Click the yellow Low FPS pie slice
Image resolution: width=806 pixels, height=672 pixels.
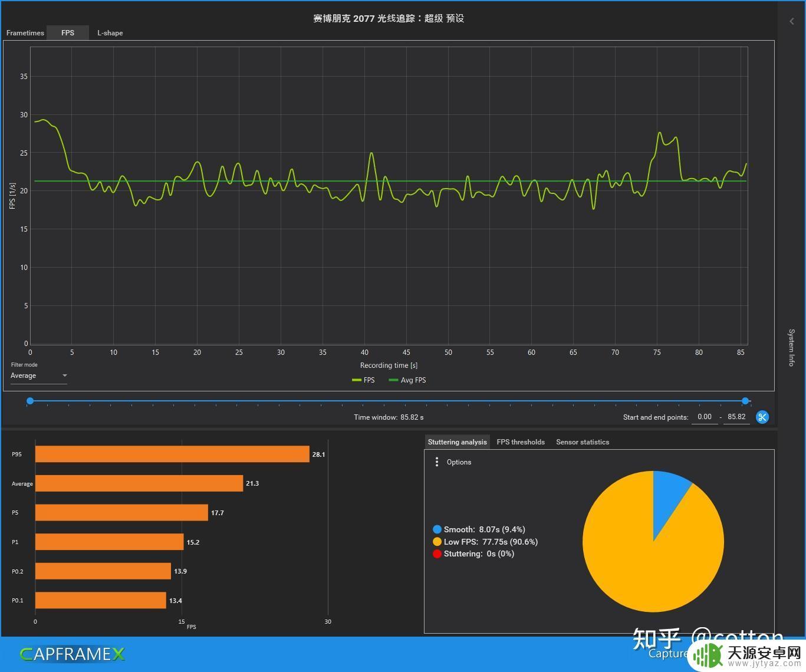coord(643,560)
